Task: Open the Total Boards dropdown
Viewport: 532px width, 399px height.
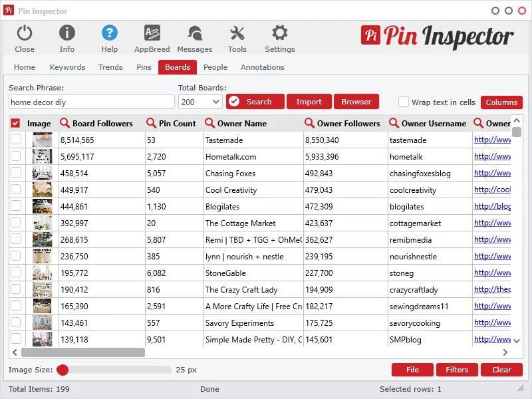Action: 199,102
